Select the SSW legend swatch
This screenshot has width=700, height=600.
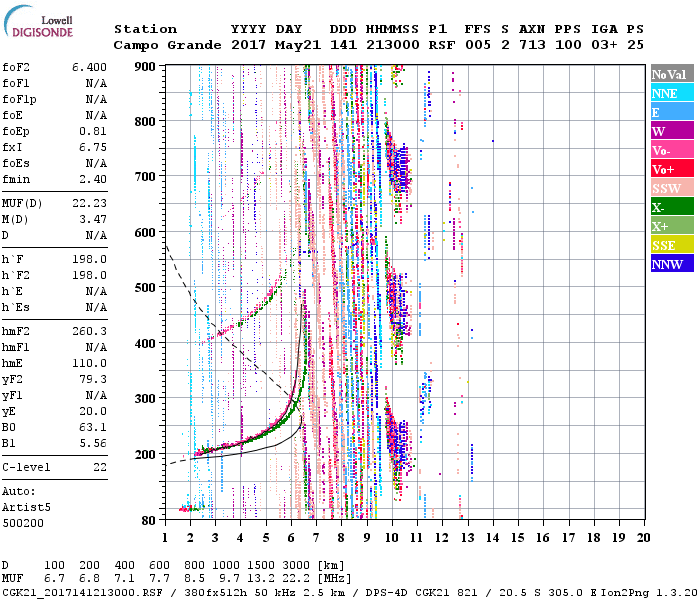672,188
